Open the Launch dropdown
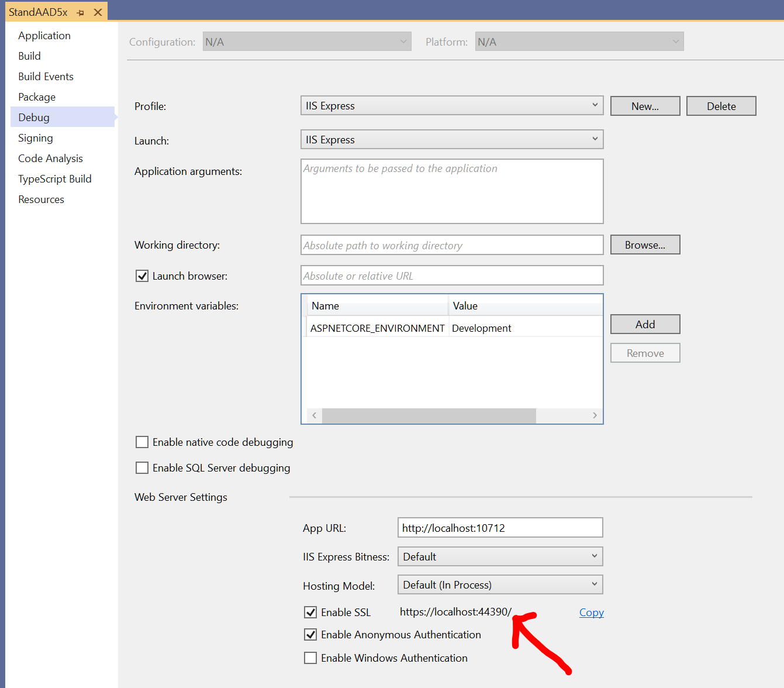This screenshot has height=688, width=784. pos(594,139)
